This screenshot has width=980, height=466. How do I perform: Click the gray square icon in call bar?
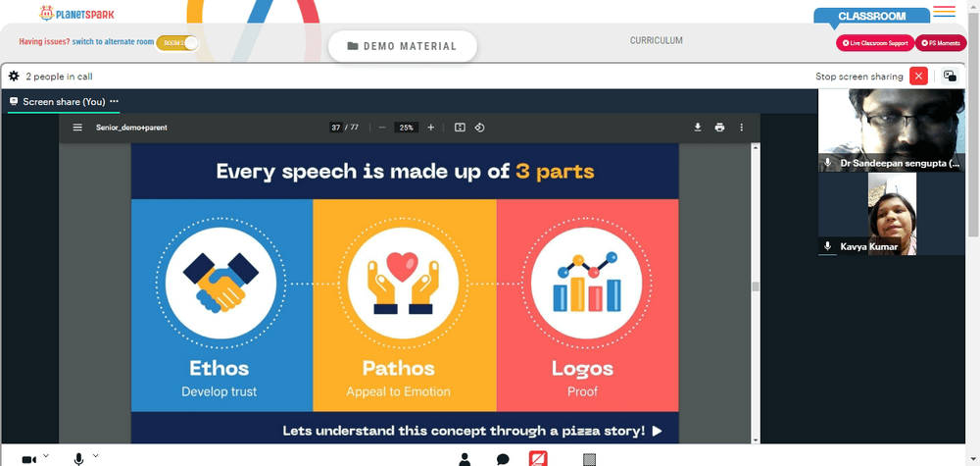(x=589, y=460)
